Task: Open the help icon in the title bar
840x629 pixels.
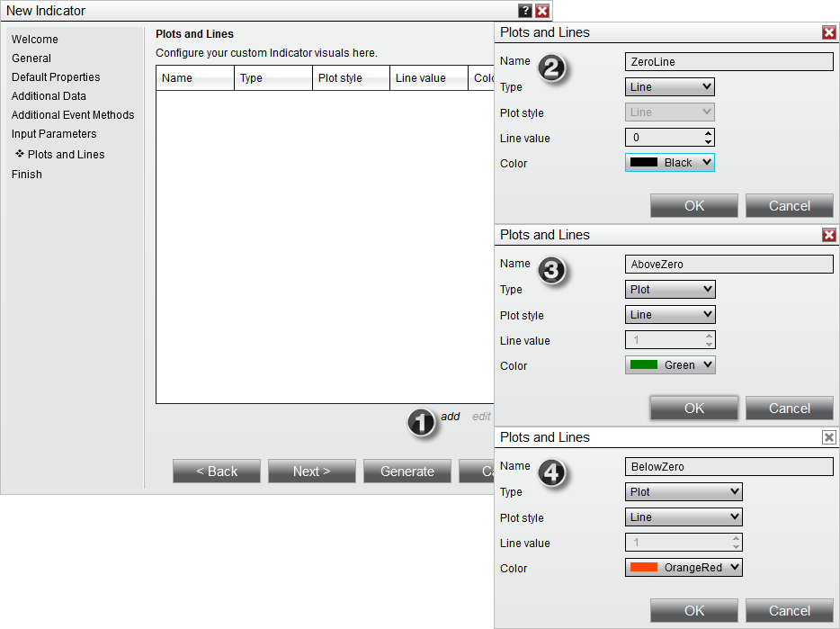Action: (x=525, y=11)
